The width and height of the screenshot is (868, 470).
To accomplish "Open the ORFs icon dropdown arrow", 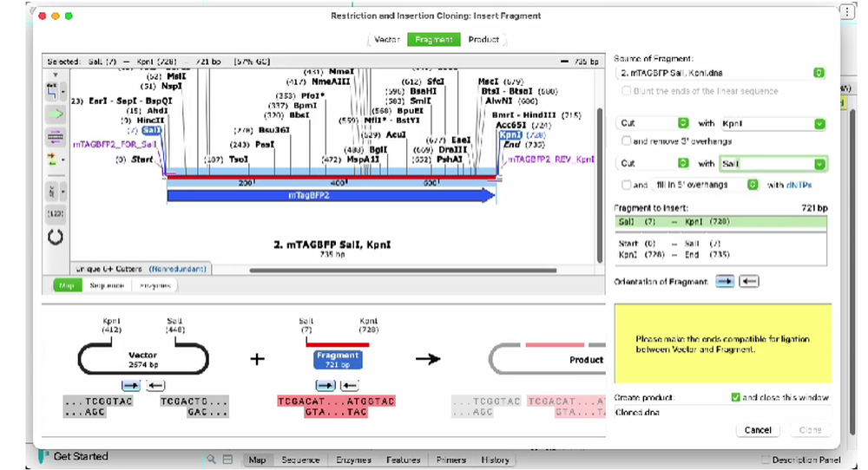I will (x=62, y=160).
